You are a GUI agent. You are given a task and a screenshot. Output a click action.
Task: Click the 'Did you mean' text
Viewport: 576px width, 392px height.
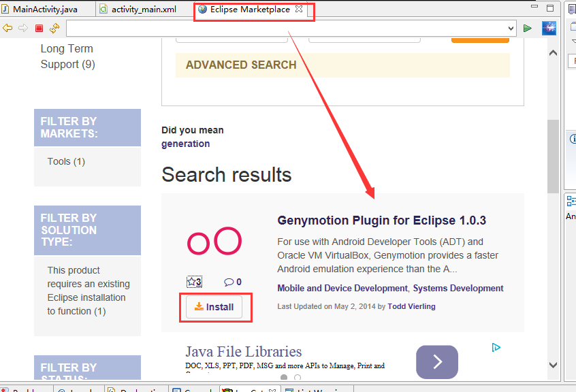pyautogui.click(x=193, y=130)
